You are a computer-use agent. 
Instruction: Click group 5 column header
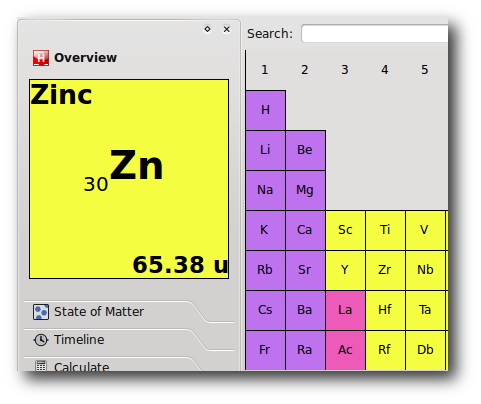[424, 70]
